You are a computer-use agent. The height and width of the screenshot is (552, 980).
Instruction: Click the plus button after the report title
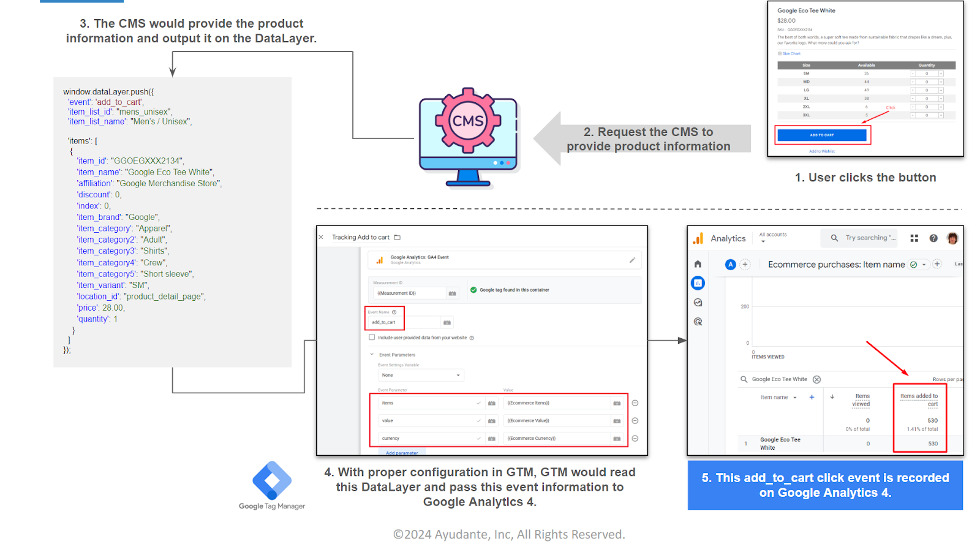pyautogui.click(x=937, y=264)
